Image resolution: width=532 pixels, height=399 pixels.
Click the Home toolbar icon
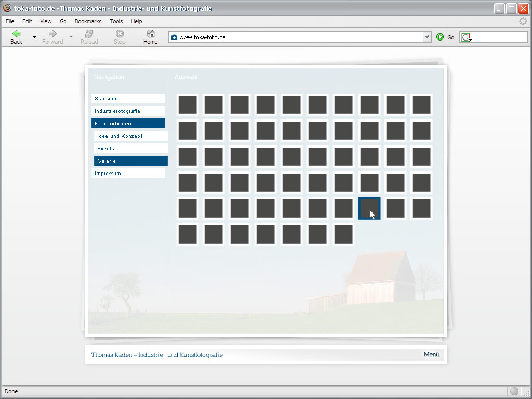coord(150,34)
